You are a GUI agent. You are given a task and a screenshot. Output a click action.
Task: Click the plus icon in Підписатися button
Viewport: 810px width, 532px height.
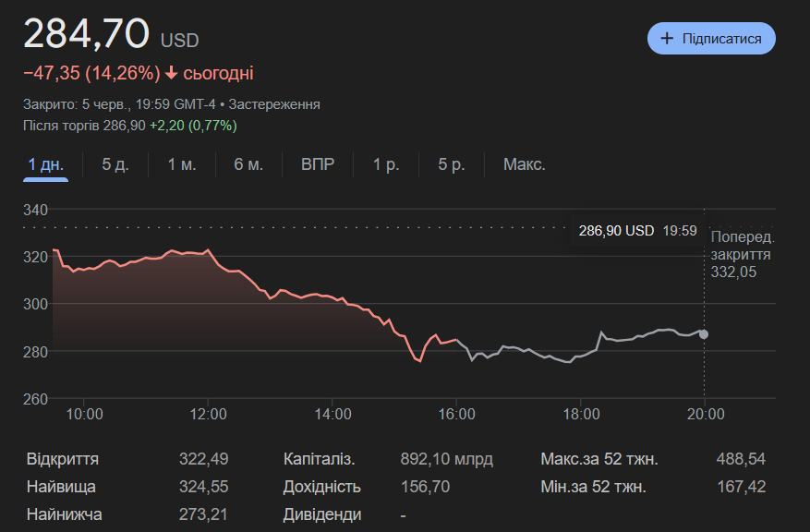coord(667,38)
